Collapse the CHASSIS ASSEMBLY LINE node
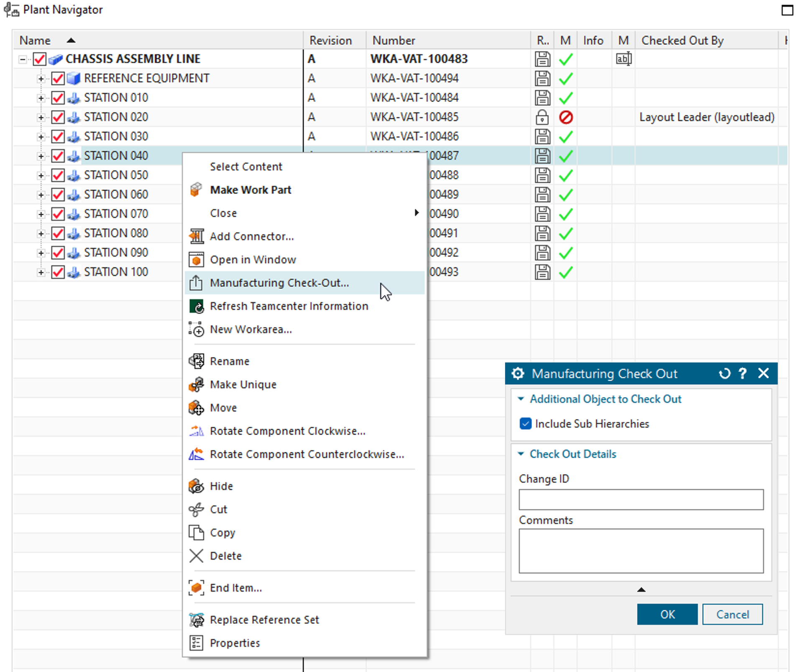This screenshot has width=803, height=672. click(x=23, y=59)
